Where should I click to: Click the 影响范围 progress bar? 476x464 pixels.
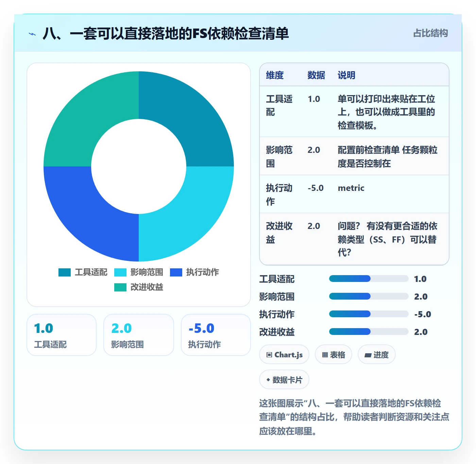369,297
